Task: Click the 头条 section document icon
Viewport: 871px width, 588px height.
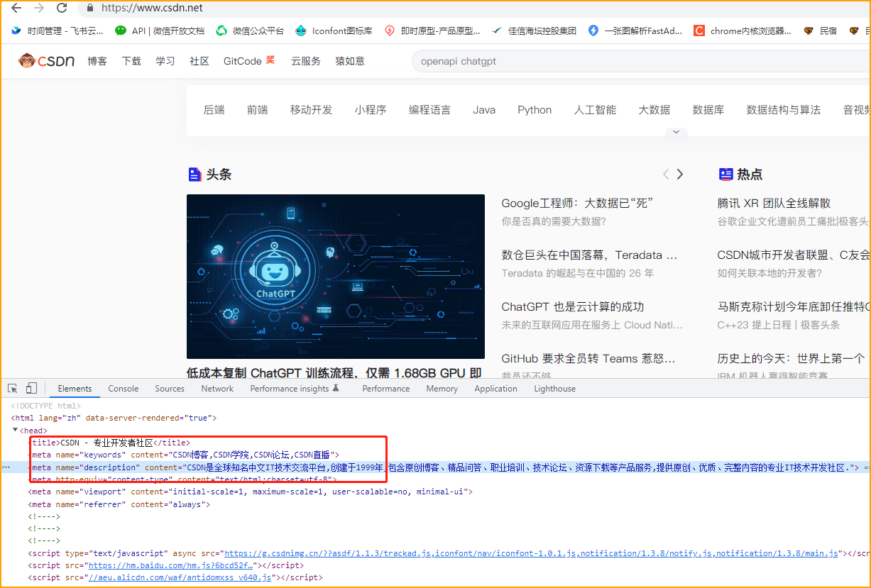Action: click(x=195, y=174)
